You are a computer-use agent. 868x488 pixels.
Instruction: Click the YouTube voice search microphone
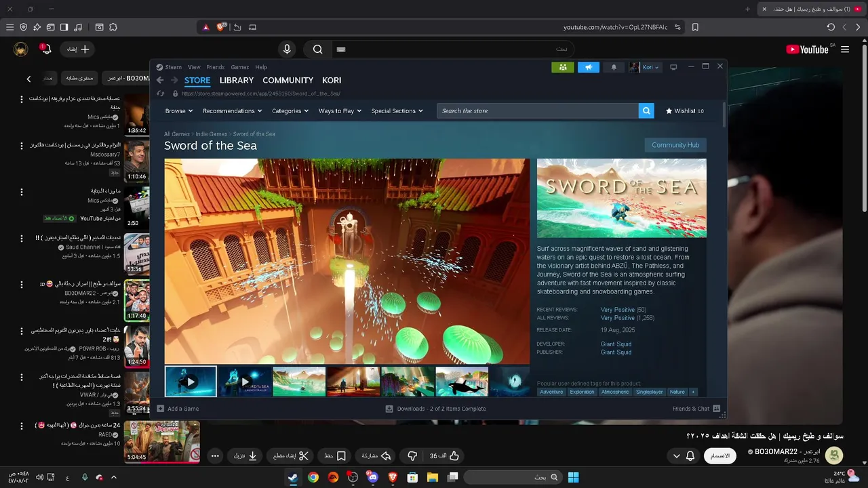[x=287, y=49]
